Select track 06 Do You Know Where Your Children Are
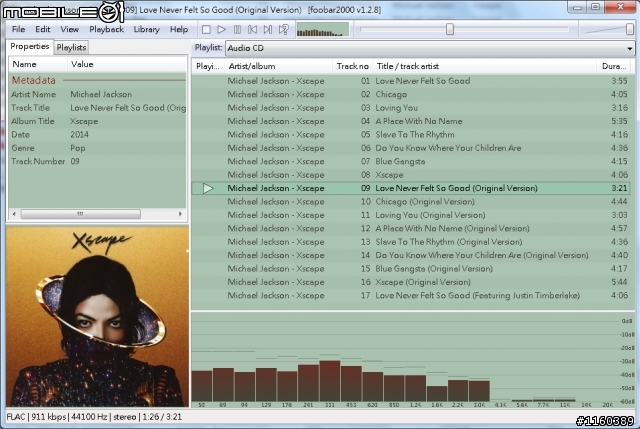640x429 pixels. coord(411,148)
